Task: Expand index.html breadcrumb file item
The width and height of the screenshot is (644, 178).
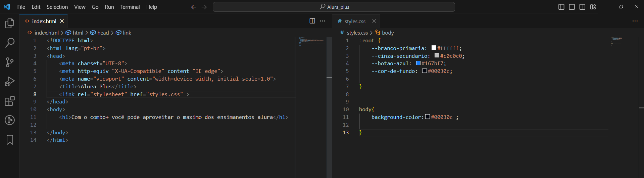Action: pyautogui.click(x=43, y=33)
